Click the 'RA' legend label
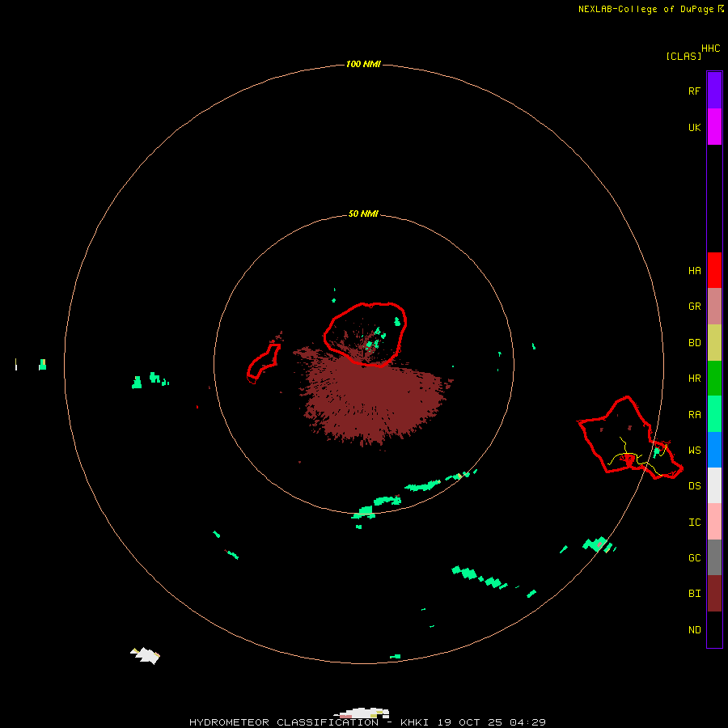This screenshot has height=728, width=728. [694, 414]
